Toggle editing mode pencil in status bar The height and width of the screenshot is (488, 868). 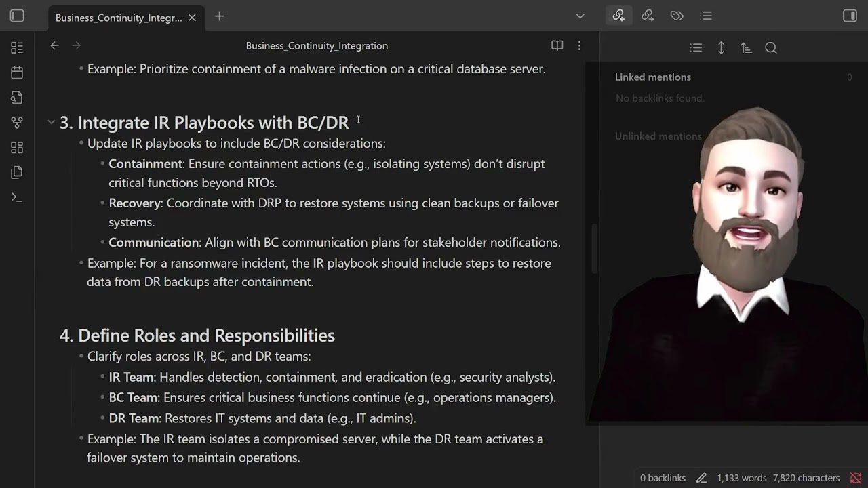point(701,478)
